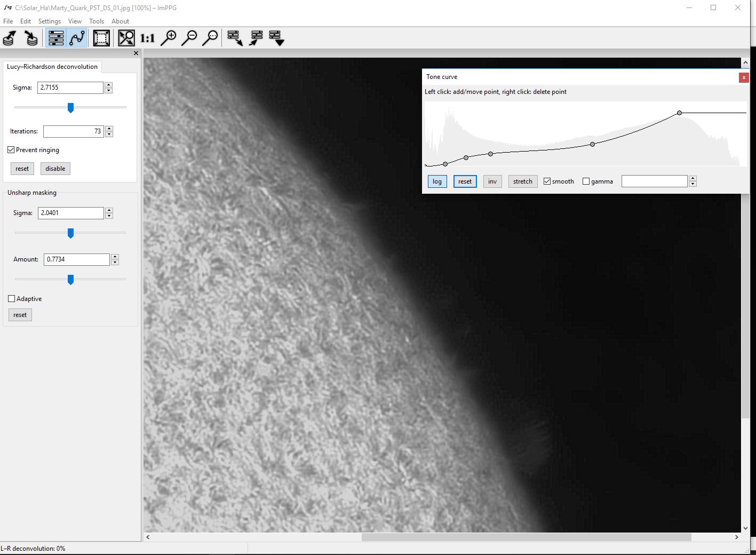Uncheck the smooth tone curve checkbox
Screen dimensions: 756x555
click(x=547, y=181)
